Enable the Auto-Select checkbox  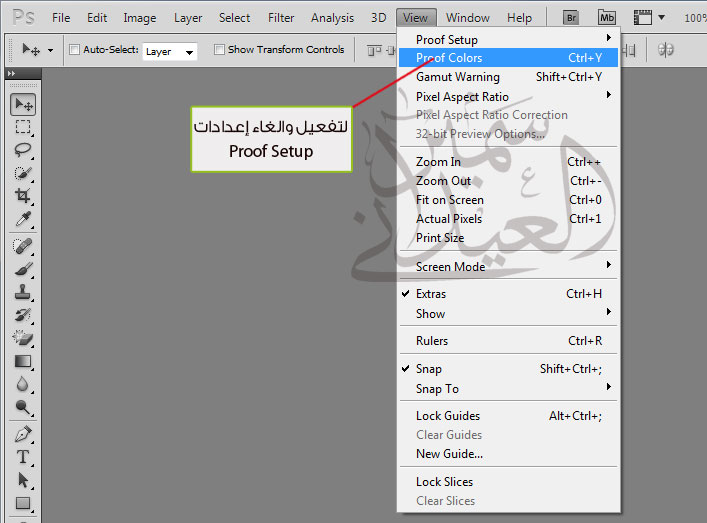pos(74,50)
